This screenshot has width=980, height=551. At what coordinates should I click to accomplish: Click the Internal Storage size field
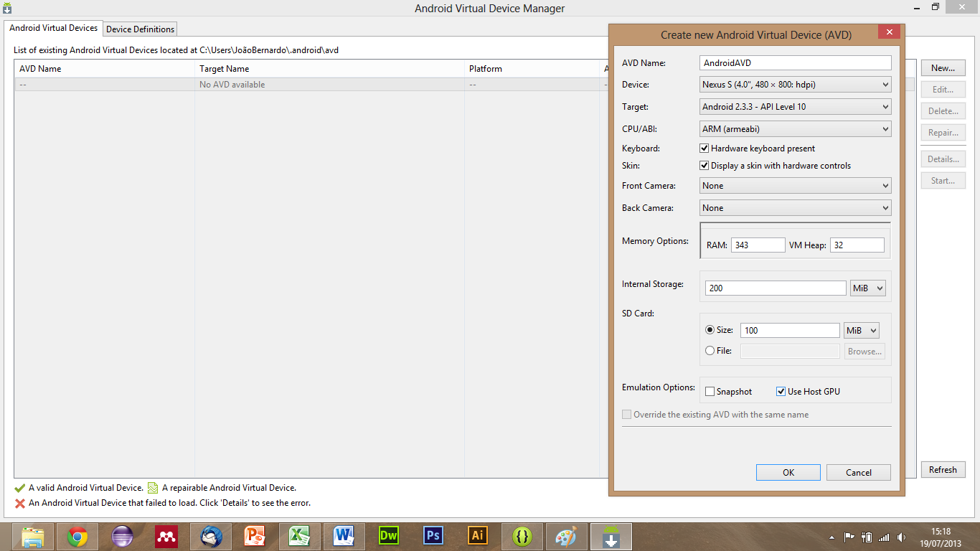tap(776, 288)
